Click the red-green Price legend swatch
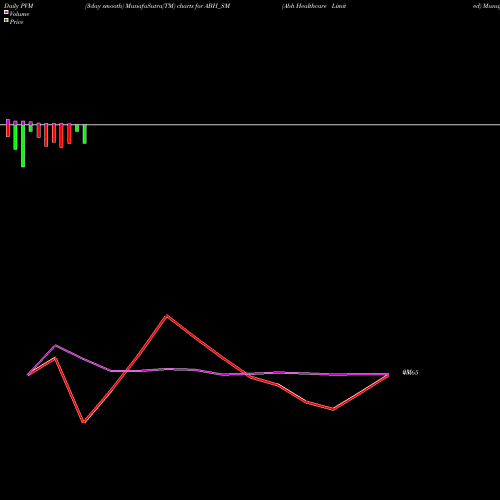The image size is (500, 500). tap(6, 20)
